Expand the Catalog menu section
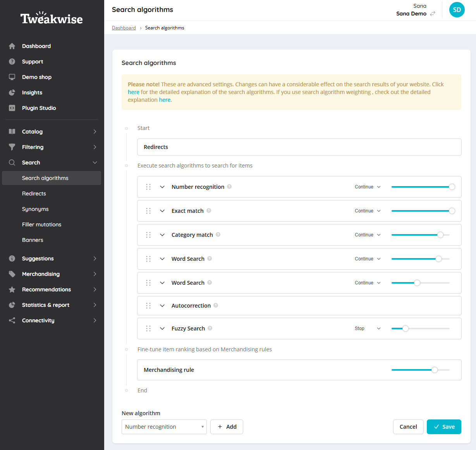Image resolution: width=476 pixels, height=450 pixels. pos(95,132)
